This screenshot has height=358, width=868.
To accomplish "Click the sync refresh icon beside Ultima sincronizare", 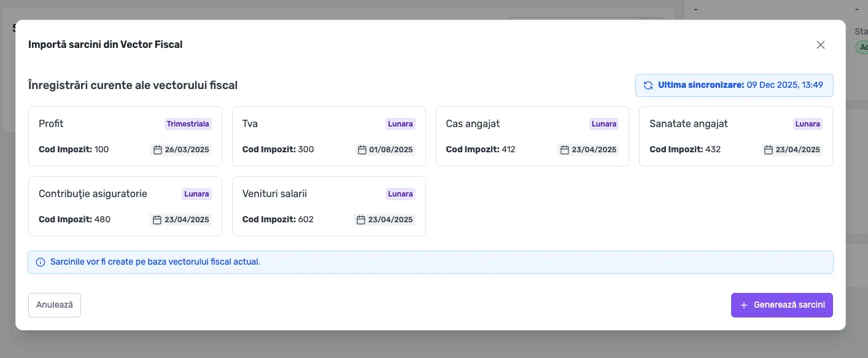I will [x=648, y=85].
